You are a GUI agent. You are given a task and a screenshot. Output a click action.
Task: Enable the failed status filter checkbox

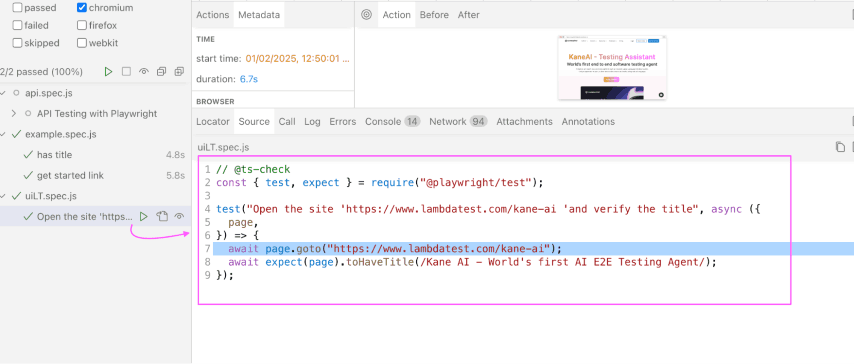coord(17,25)
